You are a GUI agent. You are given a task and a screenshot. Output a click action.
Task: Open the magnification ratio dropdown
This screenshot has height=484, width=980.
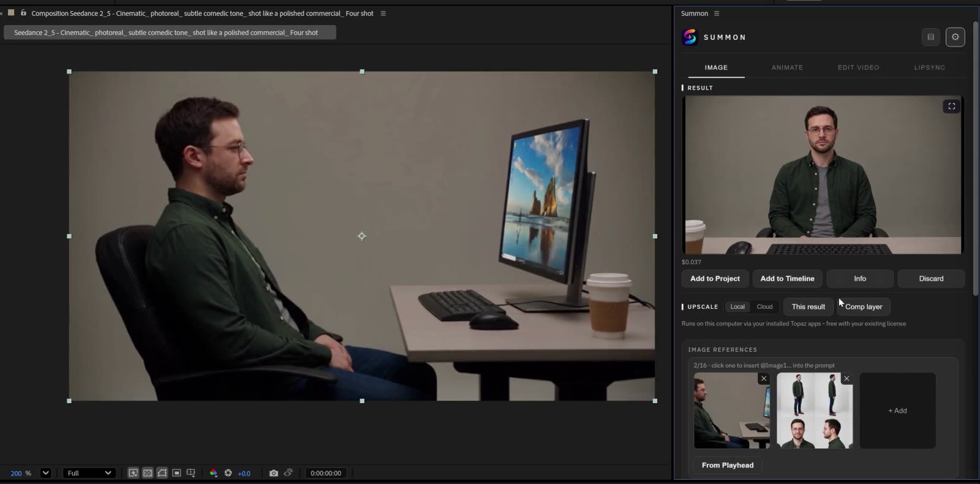click(45, 473)
